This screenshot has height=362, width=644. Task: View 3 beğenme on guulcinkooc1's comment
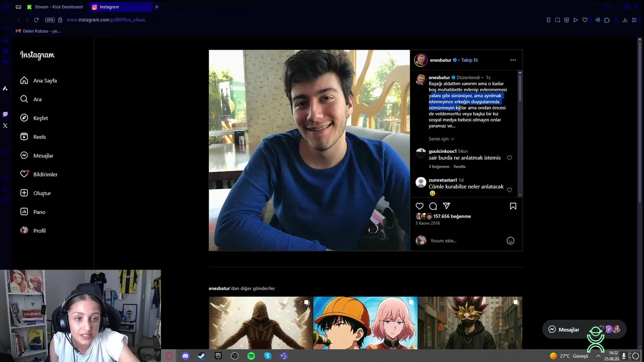[439, 166]
